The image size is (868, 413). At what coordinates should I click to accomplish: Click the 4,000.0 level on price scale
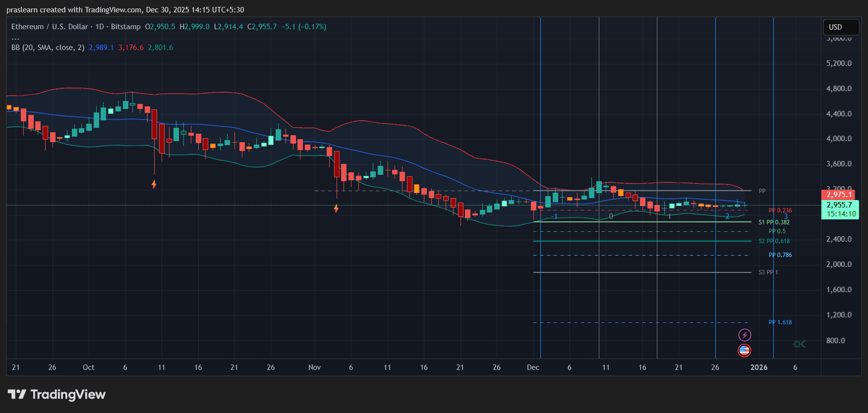pos(839,139)
